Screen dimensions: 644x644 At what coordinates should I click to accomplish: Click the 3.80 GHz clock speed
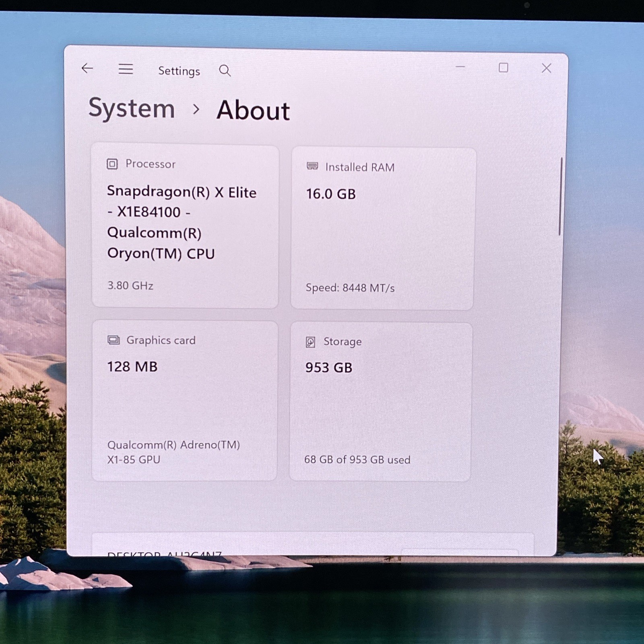coord(130,286)
